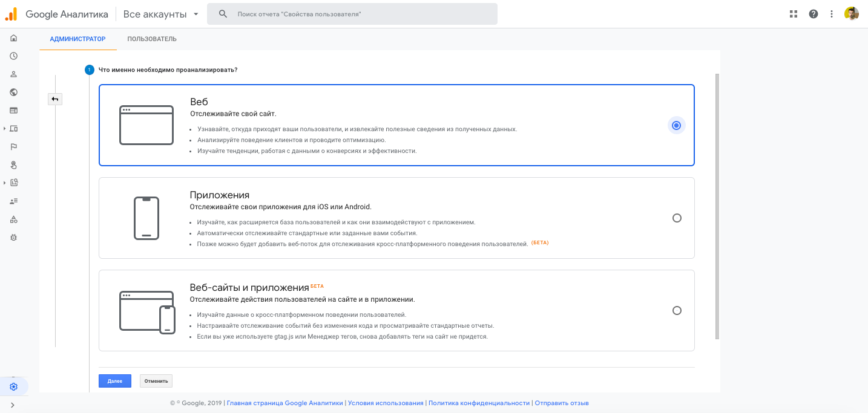Click the Далее button
This screenshot has width=868, height=413.
115,381
